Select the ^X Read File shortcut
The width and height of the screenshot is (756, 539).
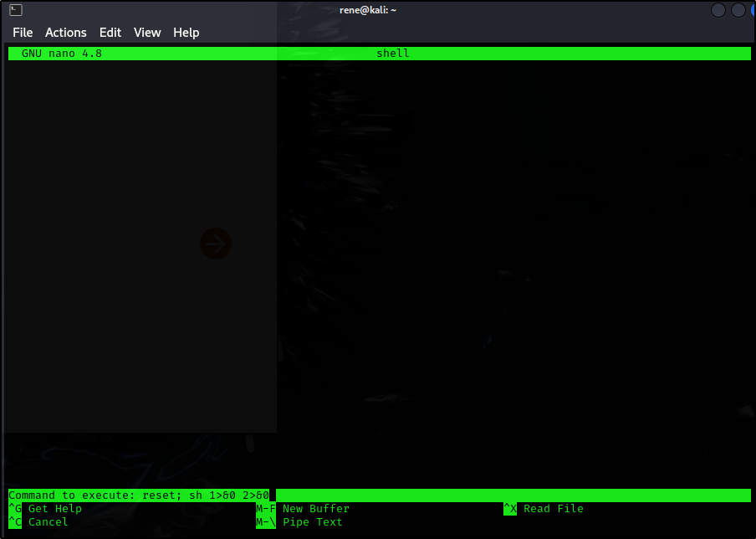point(544,509)
